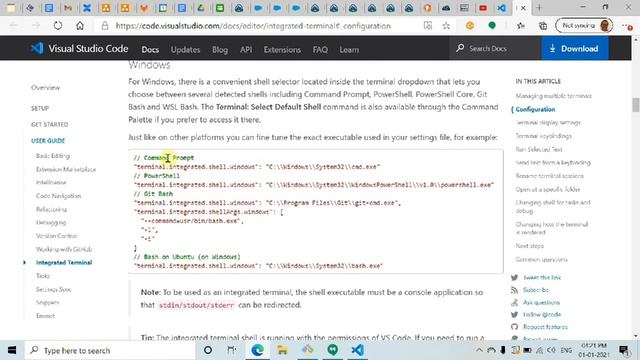This screenshot has width=640, height=360.
Task: Open browser settings ellipsis menu
Action: pyautogui.click(x=627, y=26)
